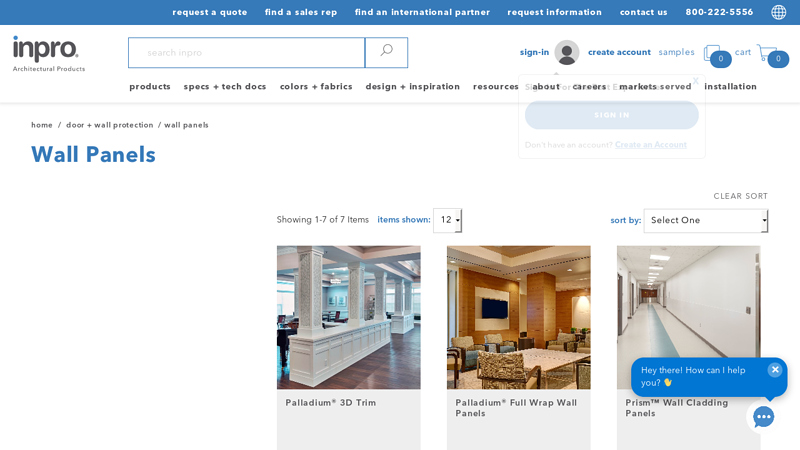
Task: Open colors + fabrics menu
Action: click(x=316, y=87)
